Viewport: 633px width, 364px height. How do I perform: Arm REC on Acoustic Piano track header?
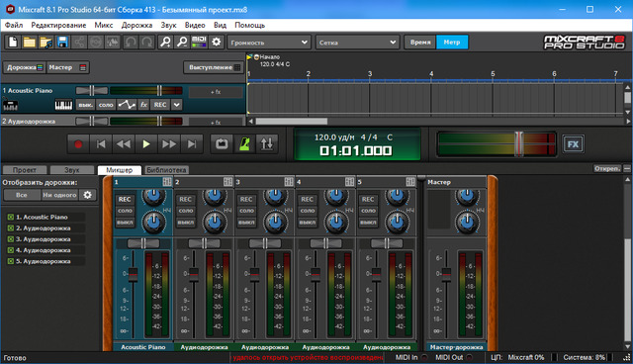click(160, 105)
